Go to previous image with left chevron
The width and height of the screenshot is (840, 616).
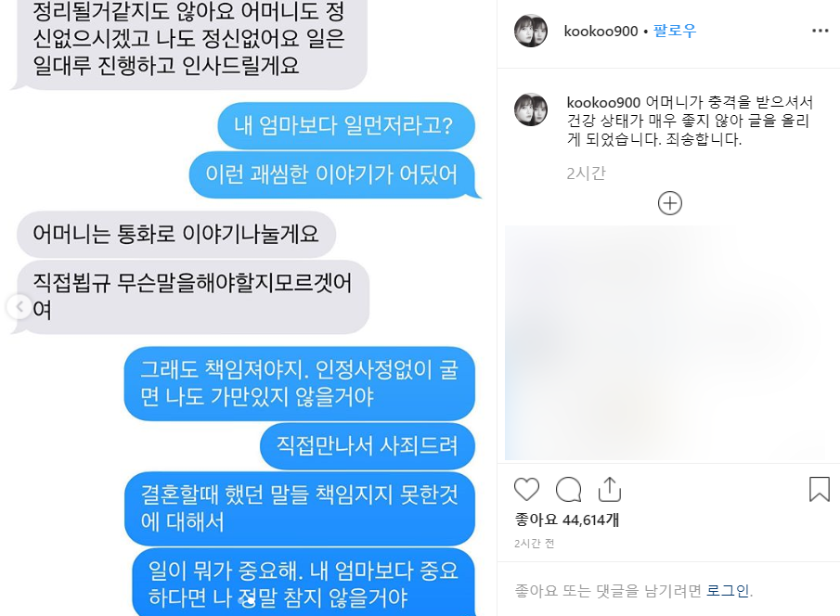(19, 307)
